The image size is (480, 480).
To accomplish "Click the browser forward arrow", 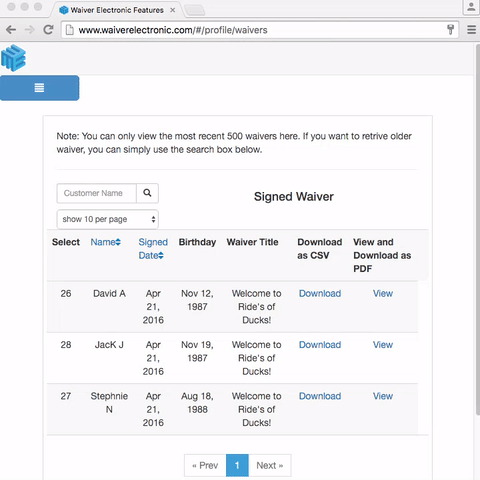I will (30, 30).
